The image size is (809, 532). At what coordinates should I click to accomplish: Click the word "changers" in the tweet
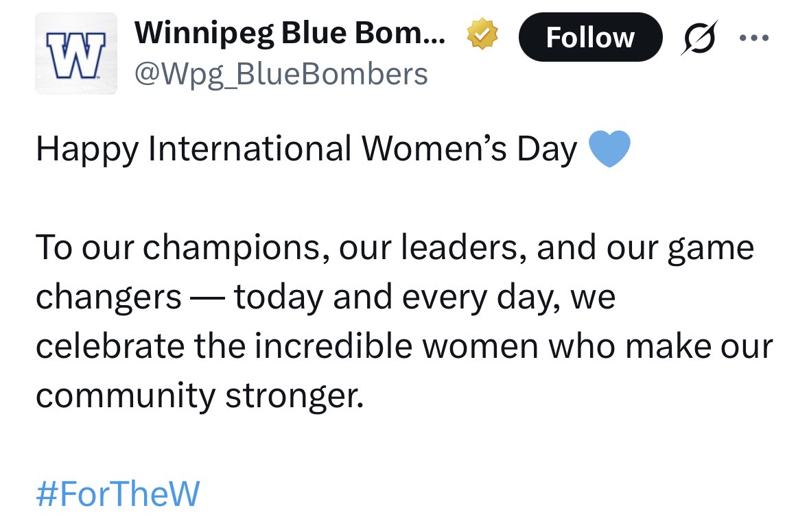[109, 298]
